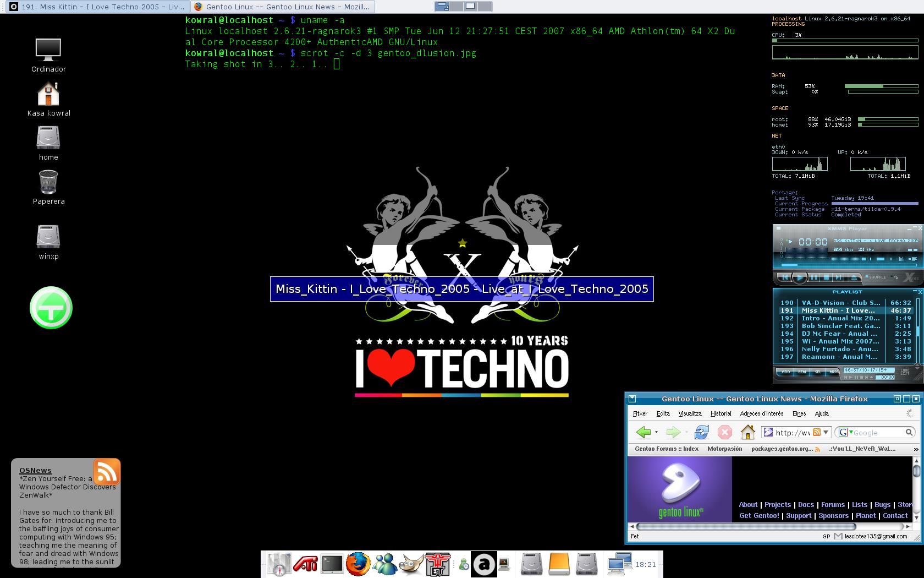Click the orange RSS icon on OSNews widget

click(x=106, y=472)
